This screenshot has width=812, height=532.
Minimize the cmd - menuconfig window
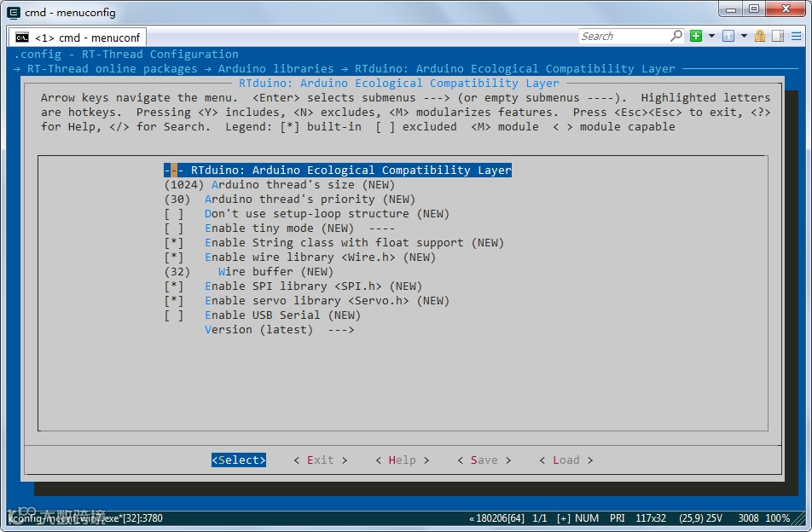(x=731, y=9)
